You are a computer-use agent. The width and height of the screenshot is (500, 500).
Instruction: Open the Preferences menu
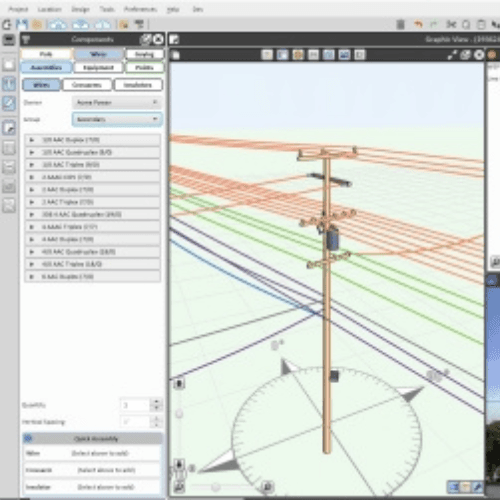(140, 9)
